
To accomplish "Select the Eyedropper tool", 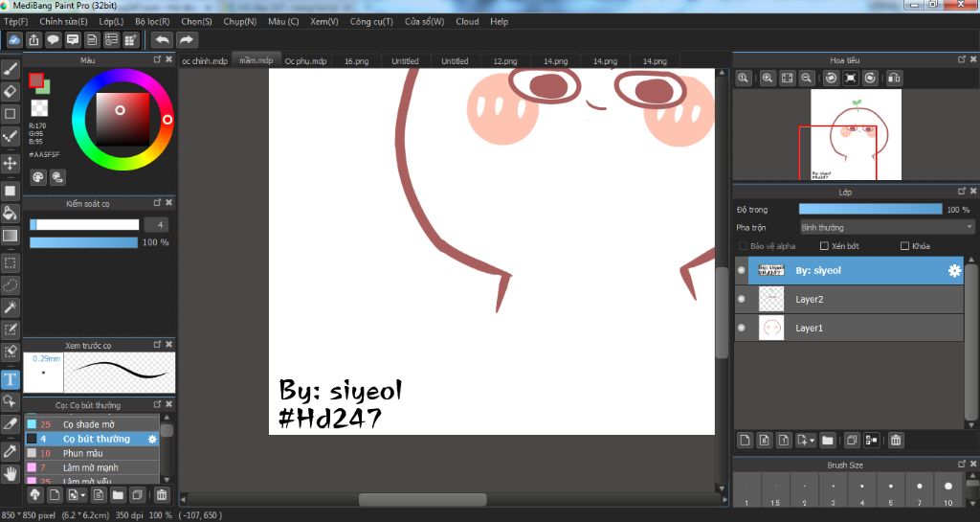I will 10,451.
